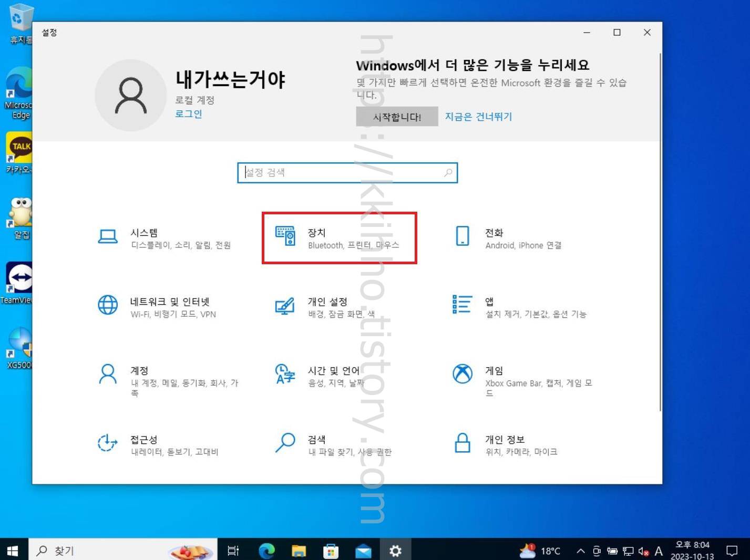This screenshot has width=750, height=560.
Task: Open File Explorer from taskbar
Action: click(x=299, y=550)
